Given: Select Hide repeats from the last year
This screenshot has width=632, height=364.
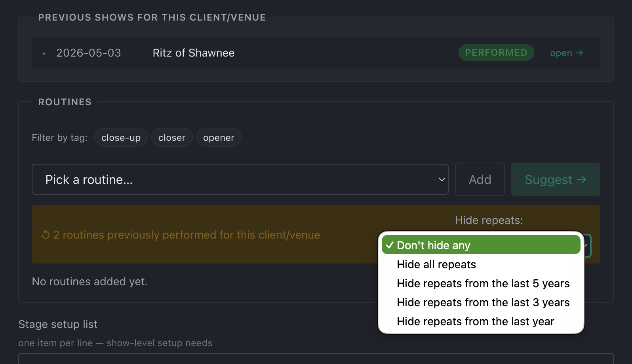Looking at the screenshot, I should pos(481,321).
